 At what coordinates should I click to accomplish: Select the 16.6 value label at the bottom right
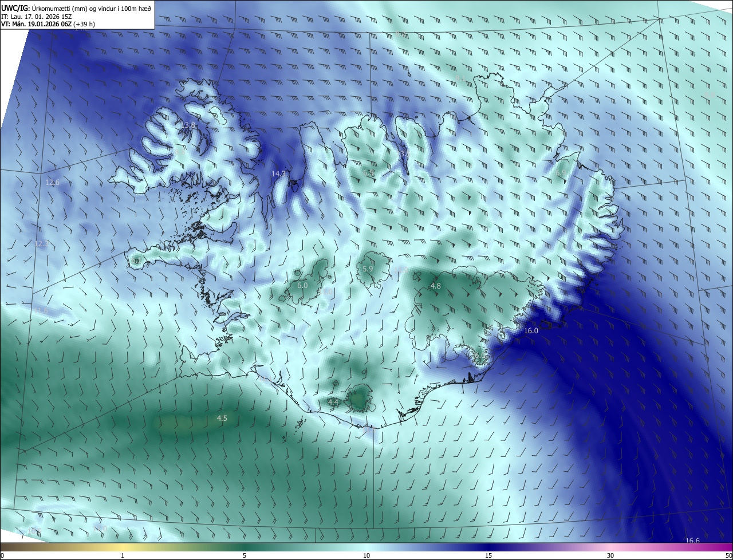(x=692, y=541)
